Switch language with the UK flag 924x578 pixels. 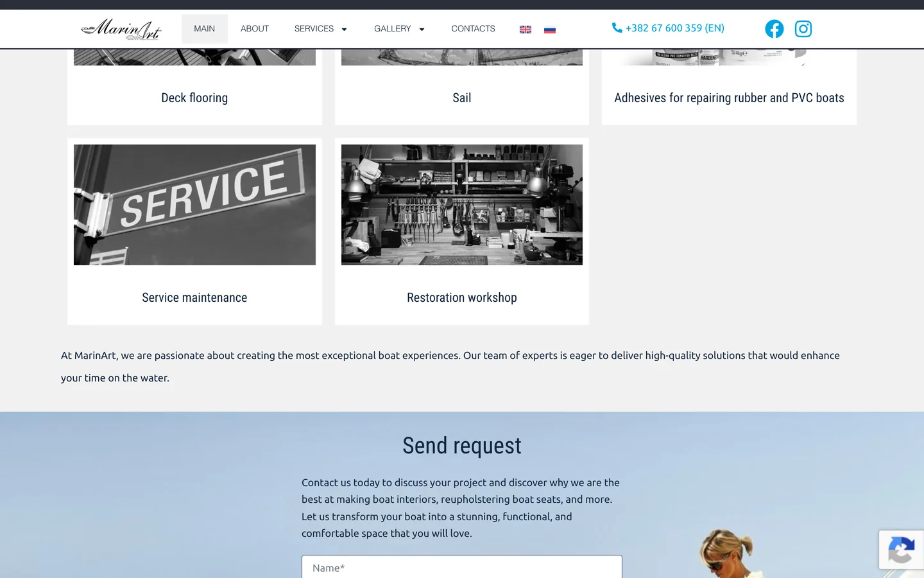526,30
